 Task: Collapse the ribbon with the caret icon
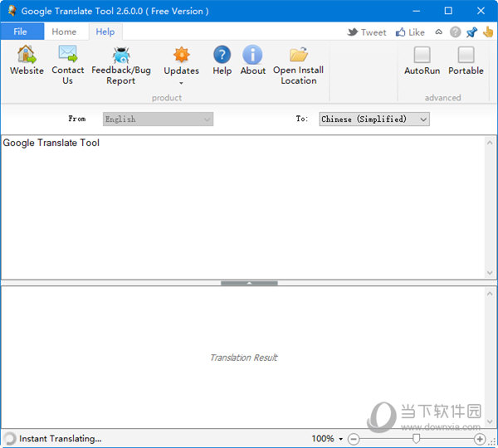point(438,32)
